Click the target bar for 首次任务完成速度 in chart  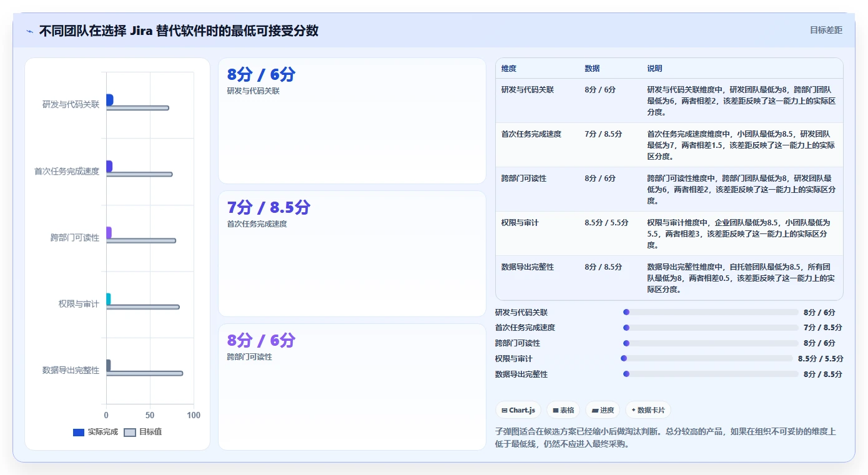[139, 174]
